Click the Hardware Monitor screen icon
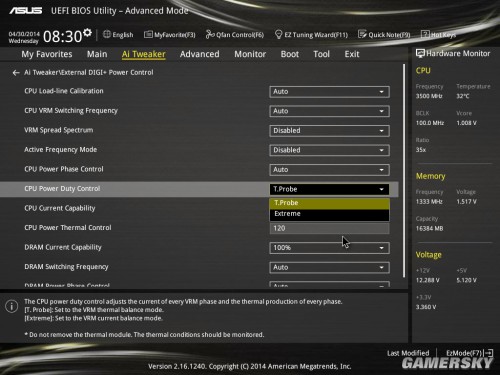The width and height of the screenshot is (500, 375). click(x=420, y=53)
